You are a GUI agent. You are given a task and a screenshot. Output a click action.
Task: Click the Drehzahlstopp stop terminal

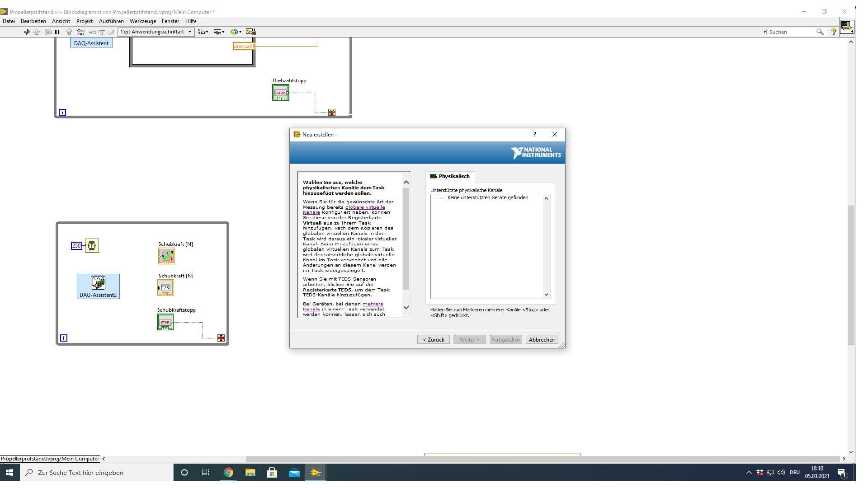(280, 93)
